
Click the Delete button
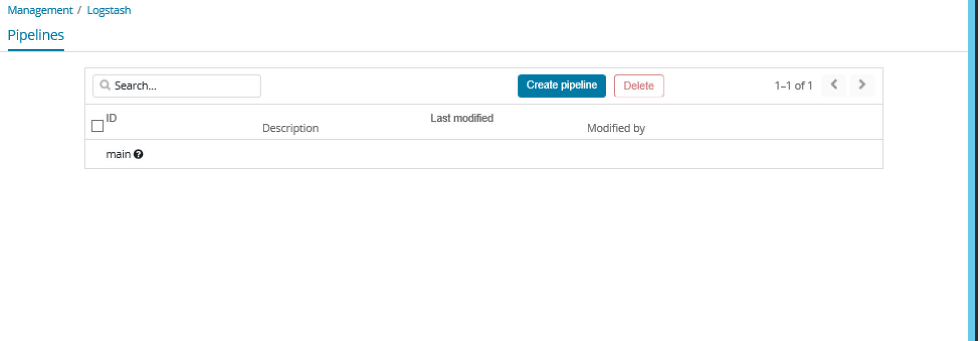coord(639,86)
